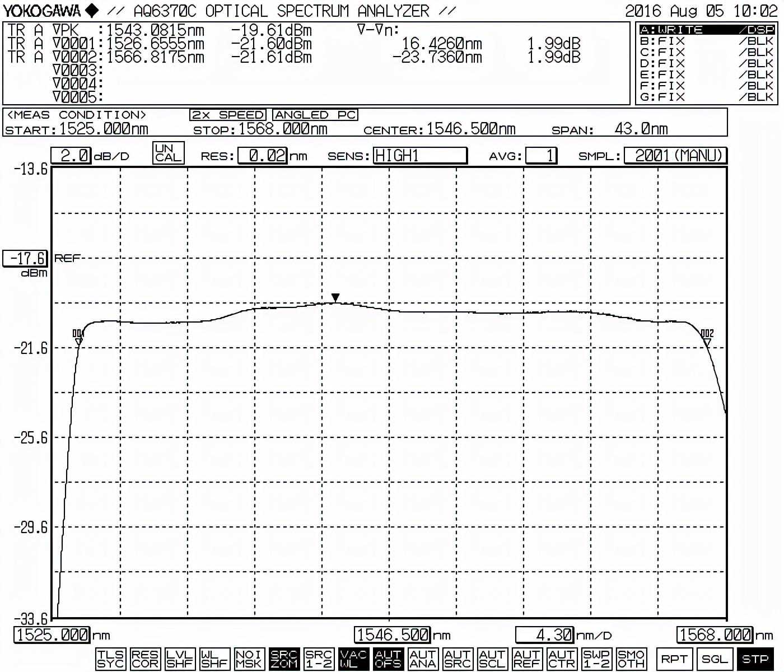Image resolution: width=784 pixels, height=672 pixels.
Task: Toggle the SRC ZOM indicator
Action: click(284, 659)
